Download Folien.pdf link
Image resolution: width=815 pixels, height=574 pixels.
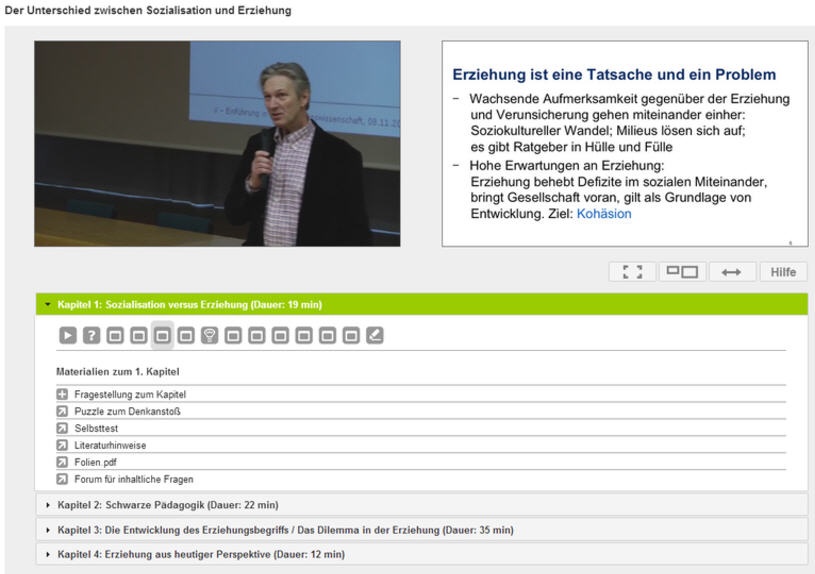(96, 462)
